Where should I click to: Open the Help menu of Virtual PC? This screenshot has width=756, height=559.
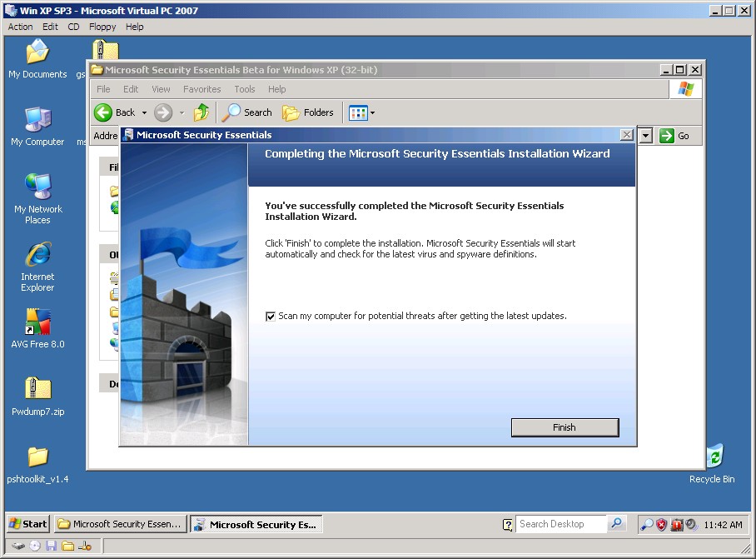135,27
